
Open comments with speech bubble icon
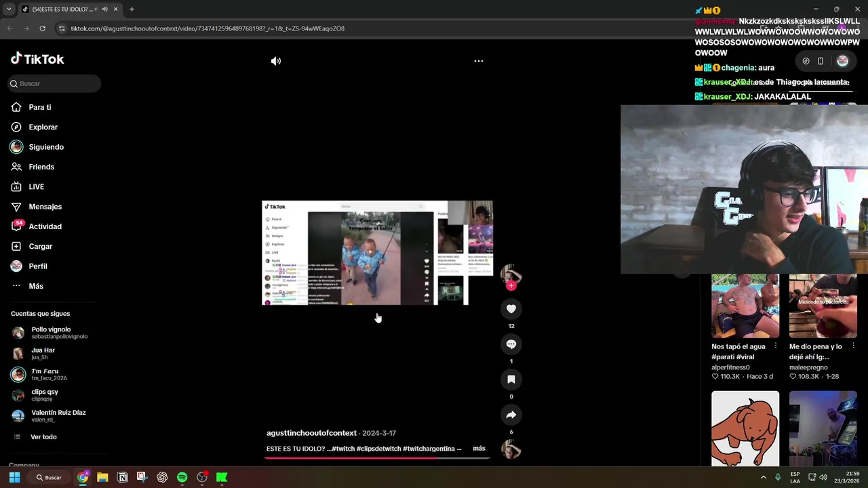(x=511, y=344)
